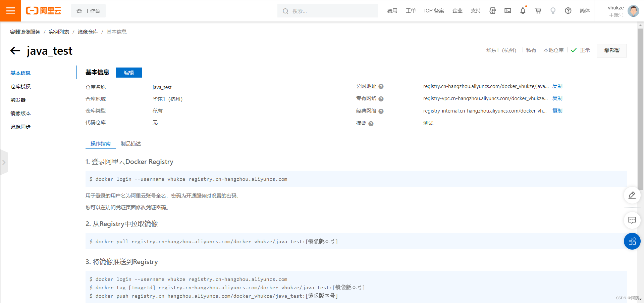Open the orange hamburger main menu
The width and height of the screenshot is (644, 303).
(10, 11)
